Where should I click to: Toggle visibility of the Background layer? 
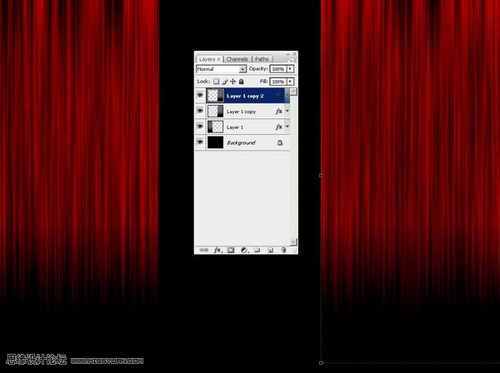(200, 142)
